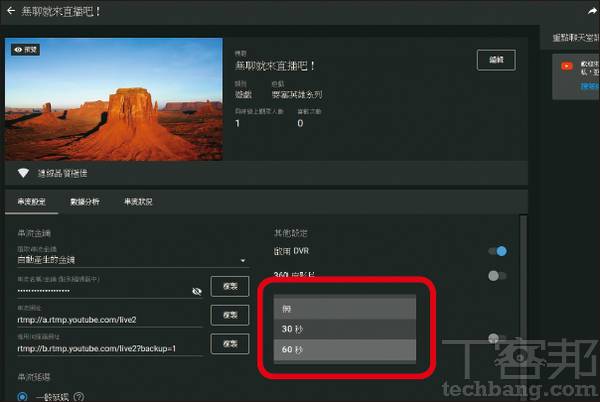The width and height of the screenshot is (600, 402).
Task: Switch to the 數據分析 tab
Action: point(85,202)
